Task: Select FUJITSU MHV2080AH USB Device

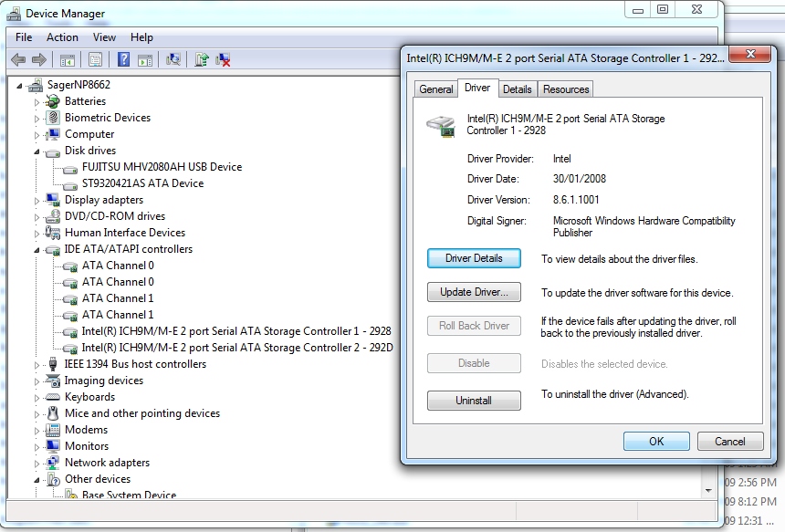Action: (x=162, y=167)
